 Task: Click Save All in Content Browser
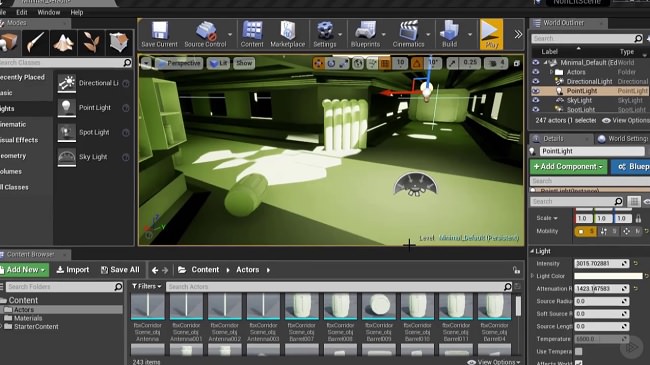pos(120,270)
